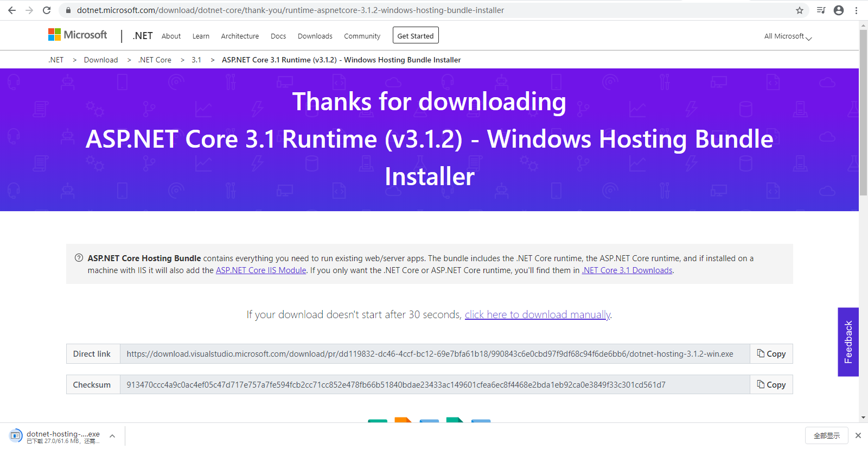Open the browser profile avatar icon
868x449 pixels.
(839, 10)
